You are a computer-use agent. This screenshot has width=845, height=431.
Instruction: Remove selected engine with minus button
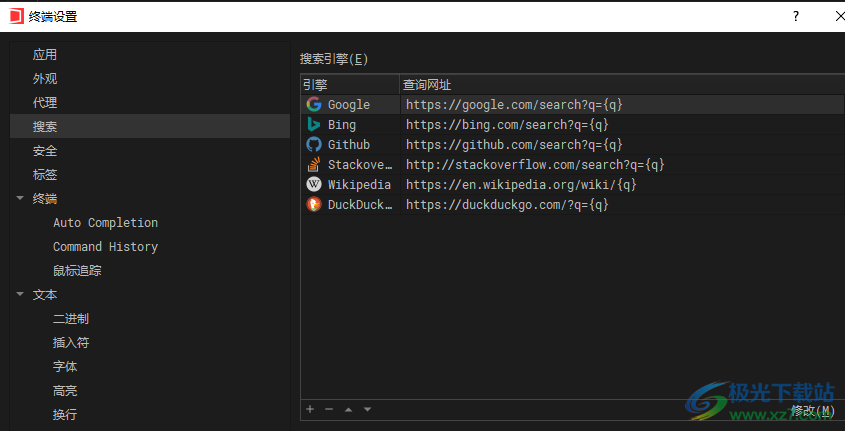[x=329, y=409]
